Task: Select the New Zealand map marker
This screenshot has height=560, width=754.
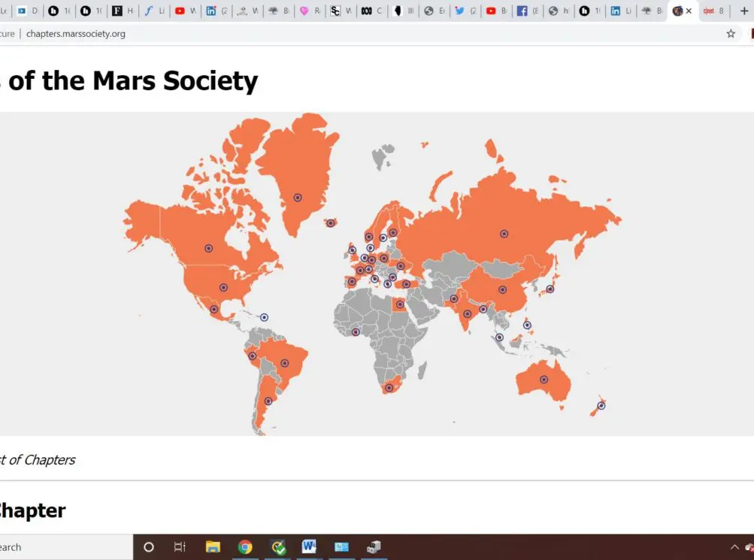Action: [601, 406]
